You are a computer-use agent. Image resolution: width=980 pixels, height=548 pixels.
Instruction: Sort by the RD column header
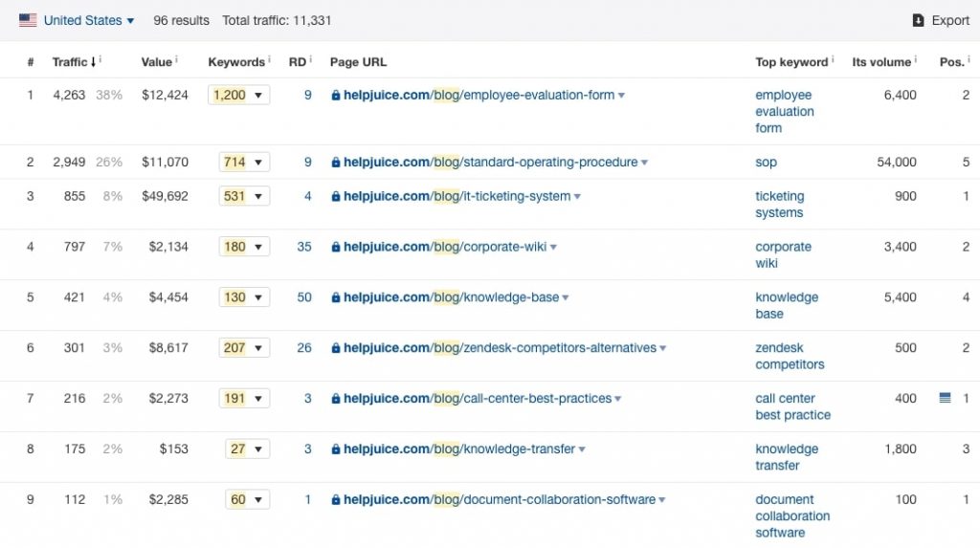coord(298,62)
